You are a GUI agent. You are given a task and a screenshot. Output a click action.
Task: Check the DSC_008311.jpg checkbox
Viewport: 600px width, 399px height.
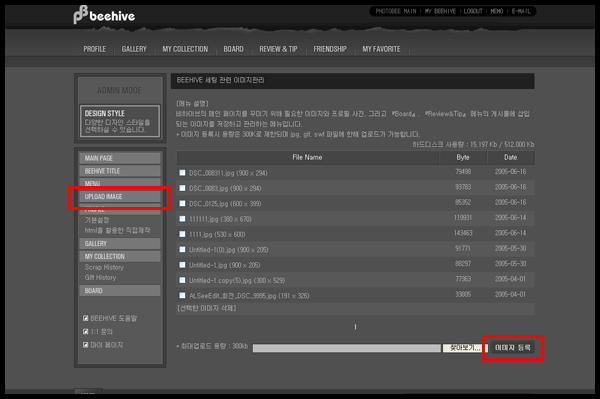(x=182, y=173)
